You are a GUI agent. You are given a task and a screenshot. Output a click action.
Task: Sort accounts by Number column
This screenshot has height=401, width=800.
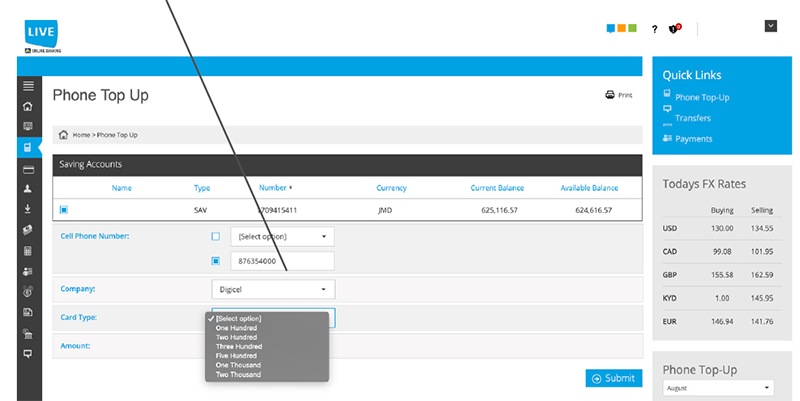point(275,188)
